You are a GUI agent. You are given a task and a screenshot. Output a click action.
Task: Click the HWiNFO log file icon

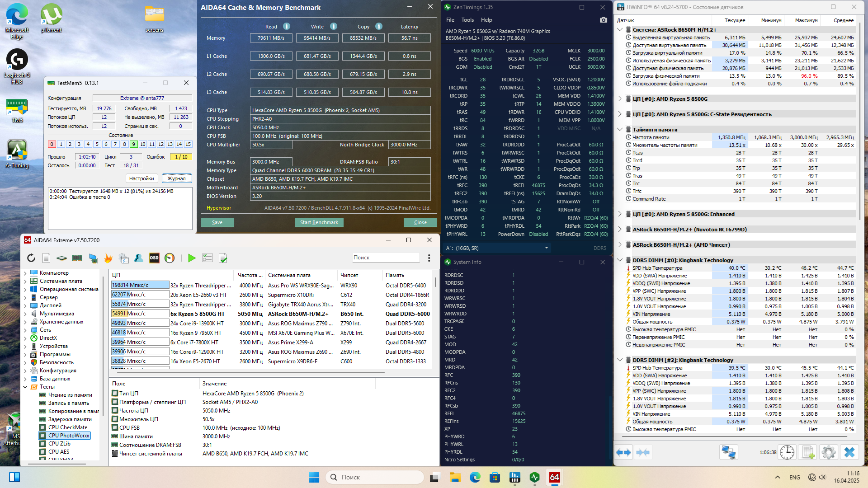tap(808, 452)
